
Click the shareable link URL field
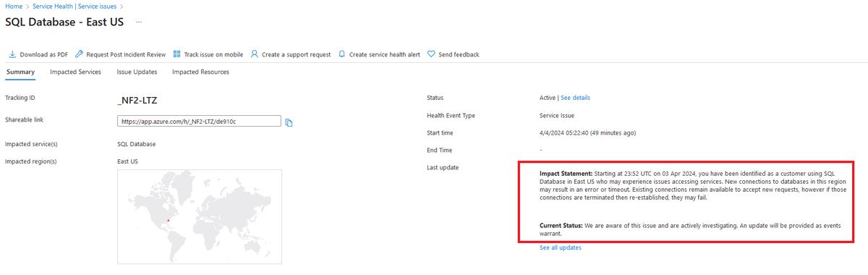[199, 122]
